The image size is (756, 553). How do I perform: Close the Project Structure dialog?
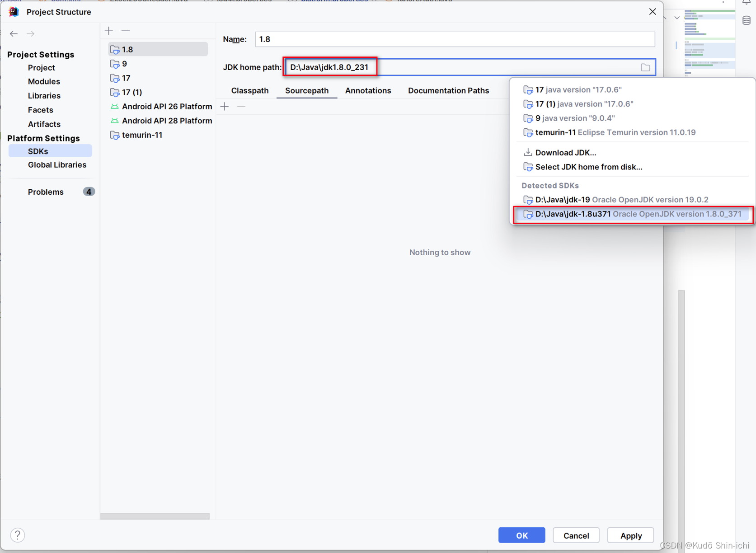653,12
